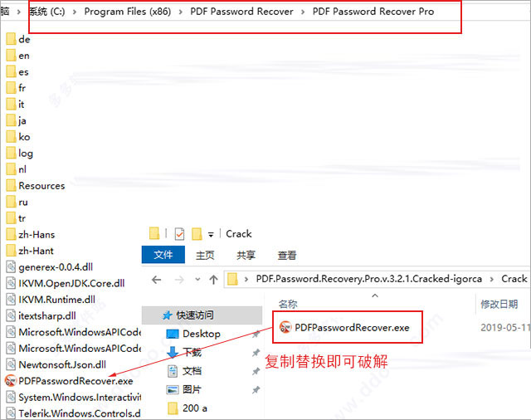The image size is (531, 420).
Task: Open the quick access toolbar dropdown arrow
Action: tap(211, 234)
